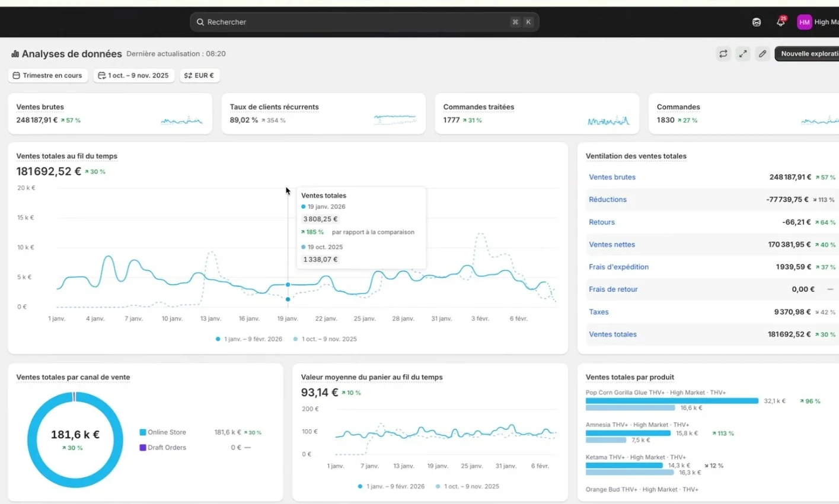Click the Rechercher search field
The image size is (839, 504).
point(364,22)
